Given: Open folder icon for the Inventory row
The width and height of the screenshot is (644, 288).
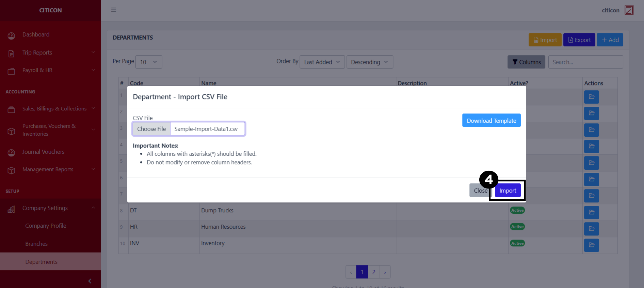Looking at the screenshot, I should point(591,245).
